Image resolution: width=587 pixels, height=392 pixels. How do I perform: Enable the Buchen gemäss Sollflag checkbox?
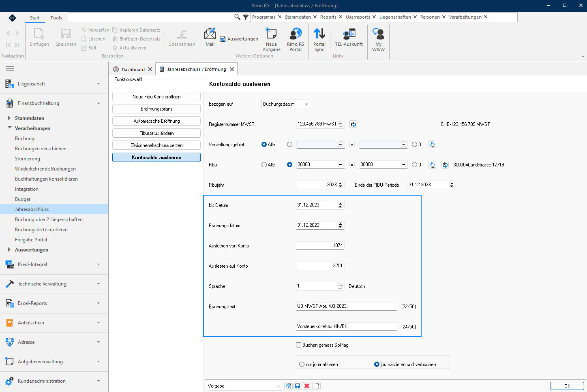click(x=299, y=345)
